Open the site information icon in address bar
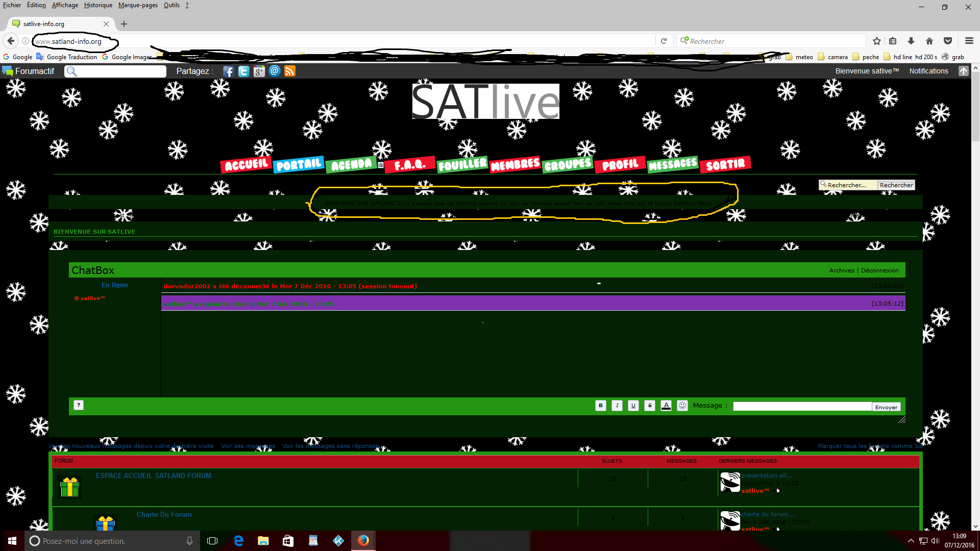This screenshot has height=551, width=980. [26, 41]
